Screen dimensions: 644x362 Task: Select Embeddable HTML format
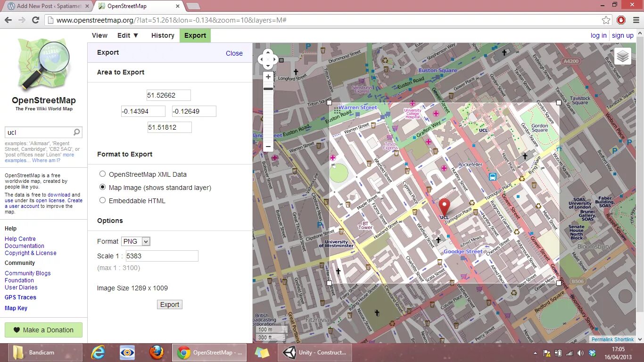[x=102, y=200]
